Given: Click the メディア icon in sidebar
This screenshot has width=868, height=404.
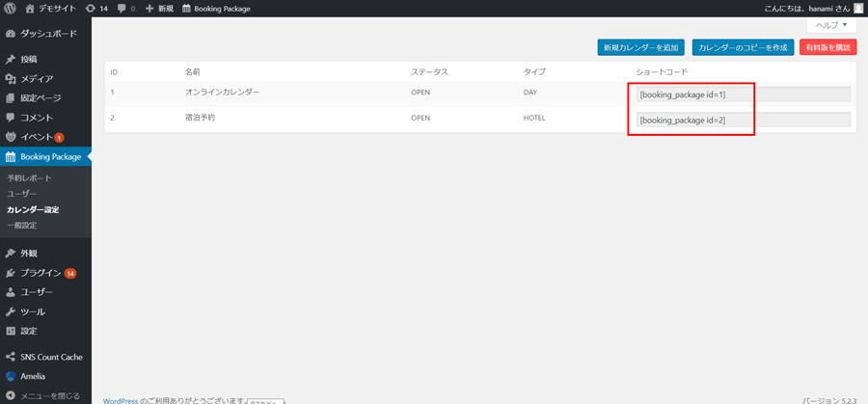Looking at the screenshot, I should coord(10,79).
